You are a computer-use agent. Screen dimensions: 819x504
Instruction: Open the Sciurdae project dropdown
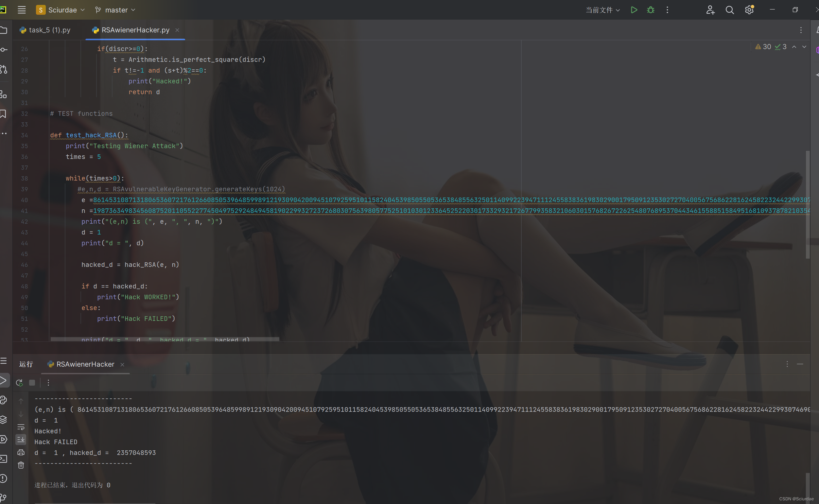point(60,10)
